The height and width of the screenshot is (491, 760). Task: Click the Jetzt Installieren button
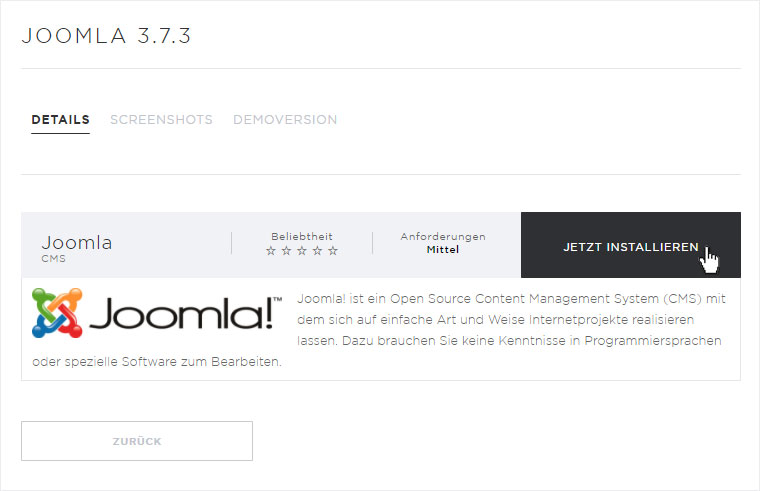point(631,245)
